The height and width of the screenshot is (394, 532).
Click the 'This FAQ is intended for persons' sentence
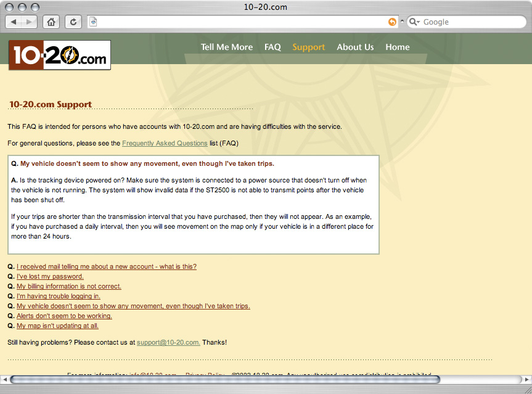174,126
